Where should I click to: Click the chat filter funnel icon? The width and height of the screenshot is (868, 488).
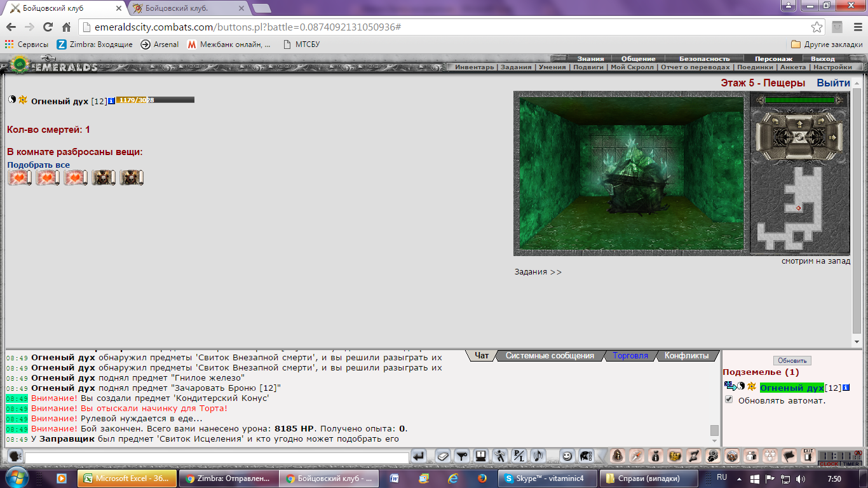click(x=461, y=456)
